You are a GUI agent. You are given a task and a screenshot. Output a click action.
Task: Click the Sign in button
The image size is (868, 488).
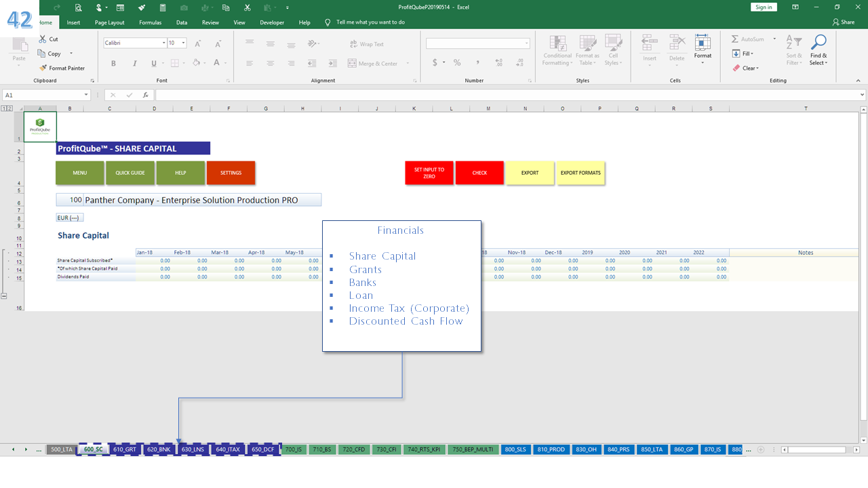[764, 7]
